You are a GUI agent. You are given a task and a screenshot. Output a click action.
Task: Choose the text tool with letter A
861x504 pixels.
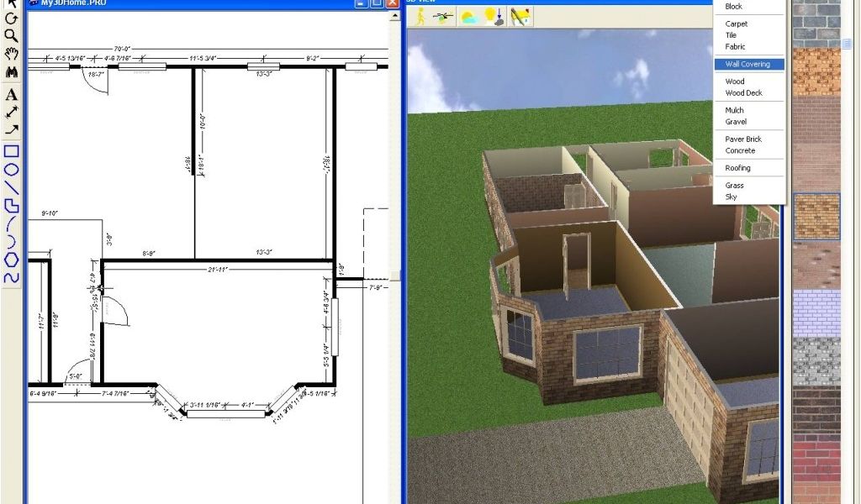pos(12,95)
